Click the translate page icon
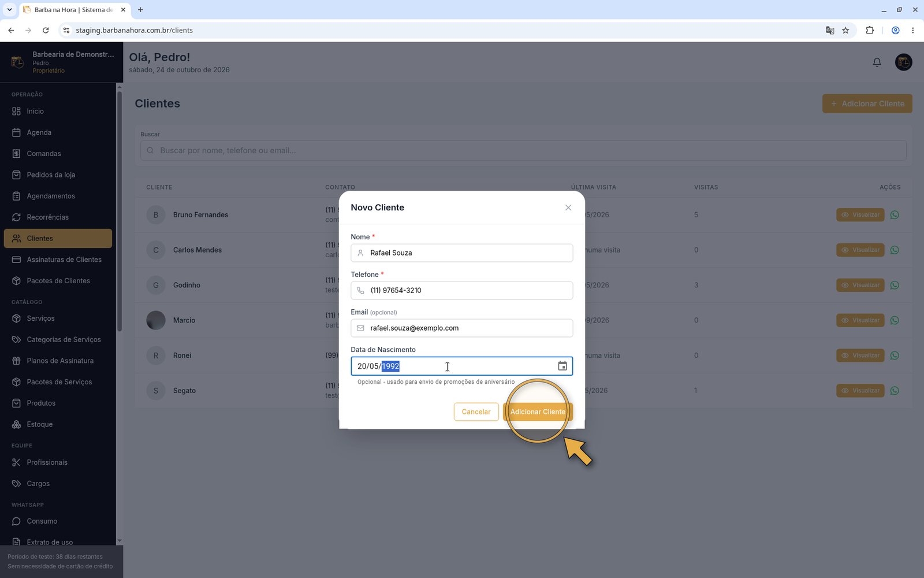The width and height of the screenshot is (924, 578). pos(830,30)
